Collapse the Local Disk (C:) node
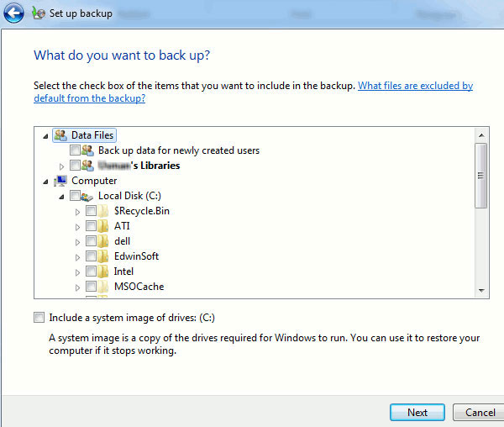504x427 pixels. [x=61, y=197]
